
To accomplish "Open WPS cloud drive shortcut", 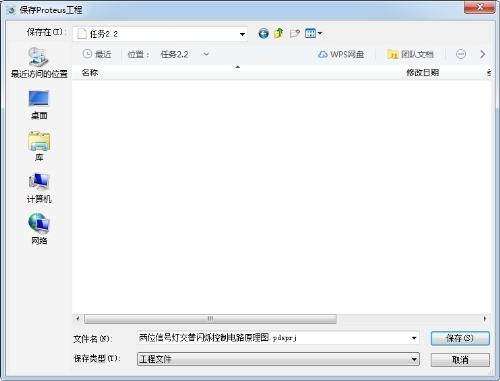I will tap(341, 54).
